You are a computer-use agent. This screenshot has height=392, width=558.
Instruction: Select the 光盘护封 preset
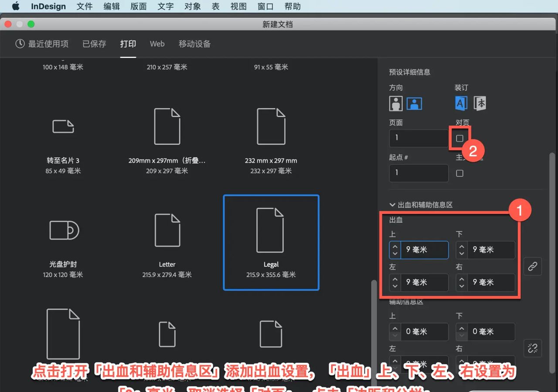pos(63,230)
